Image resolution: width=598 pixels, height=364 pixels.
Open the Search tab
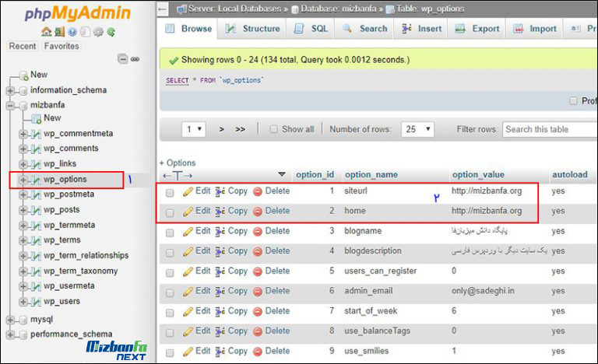[x=365, y=29]
